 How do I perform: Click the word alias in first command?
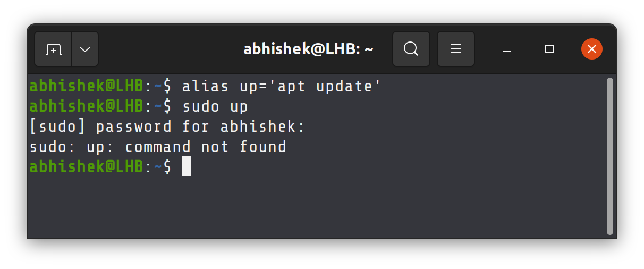pyautogui.click(x=201, y=87)
